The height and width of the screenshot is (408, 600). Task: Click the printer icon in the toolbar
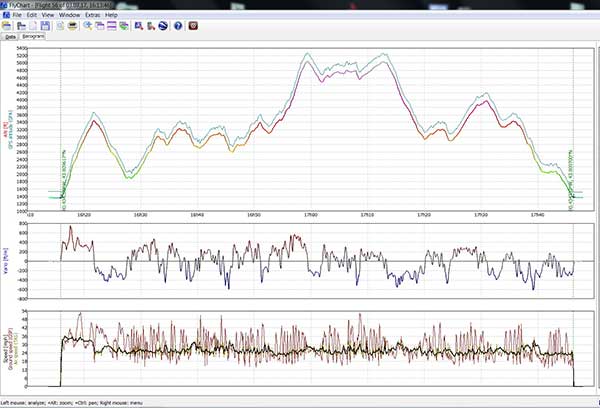72,26
